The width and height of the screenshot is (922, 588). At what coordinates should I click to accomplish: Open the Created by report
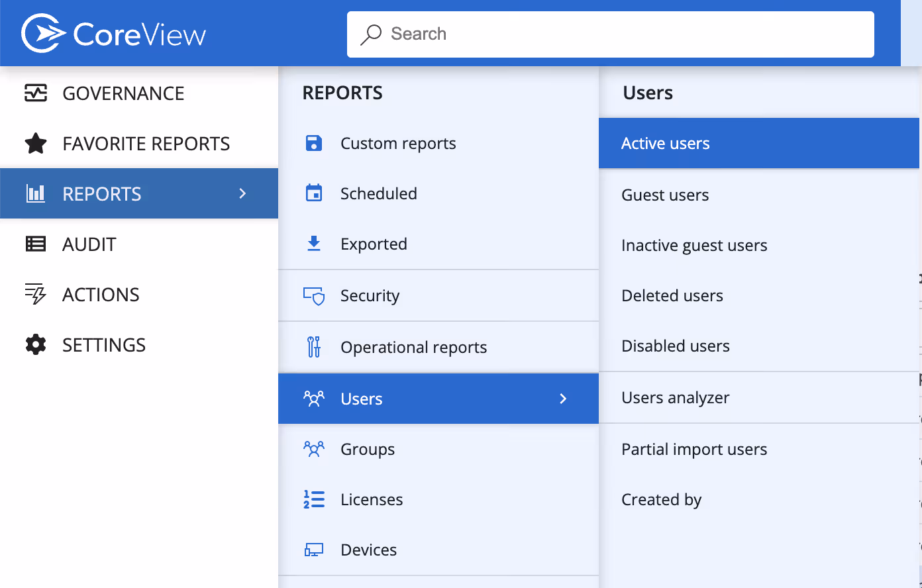click(x=759, y=499)
